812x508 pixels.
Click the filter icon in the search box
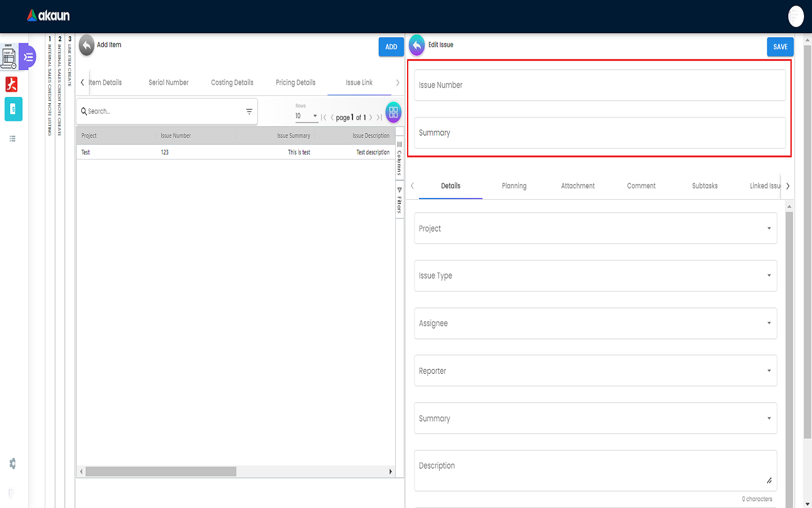(249, 112)
